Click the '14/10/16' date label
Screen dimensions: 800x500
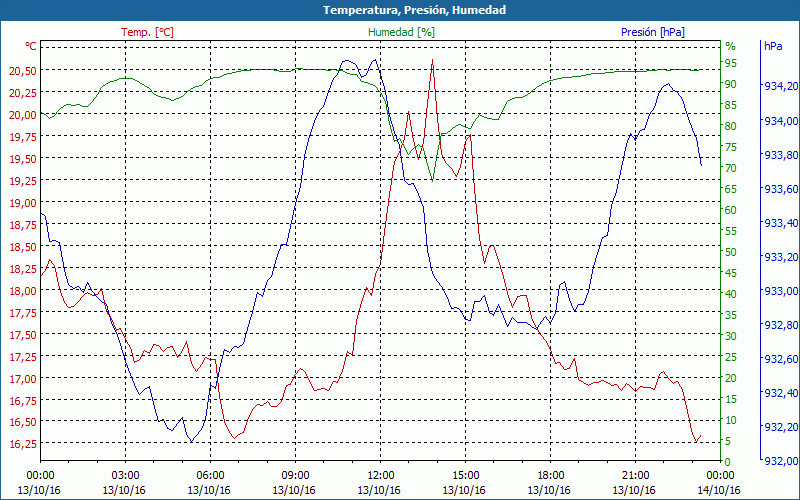[x=719, y=490]
